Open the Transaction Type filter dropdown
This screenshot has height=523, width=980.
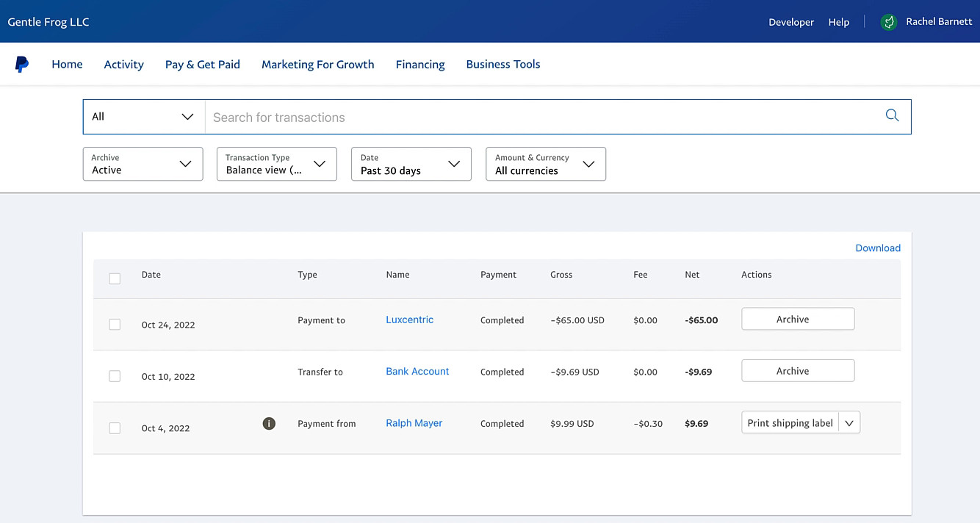click(277, 164)
